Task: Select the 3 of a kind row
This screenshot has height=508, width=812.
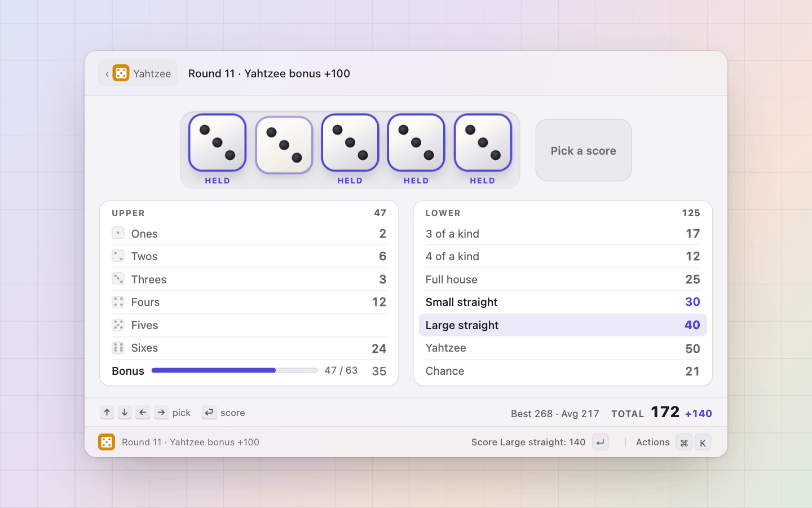Action: (x=563, y=234)
